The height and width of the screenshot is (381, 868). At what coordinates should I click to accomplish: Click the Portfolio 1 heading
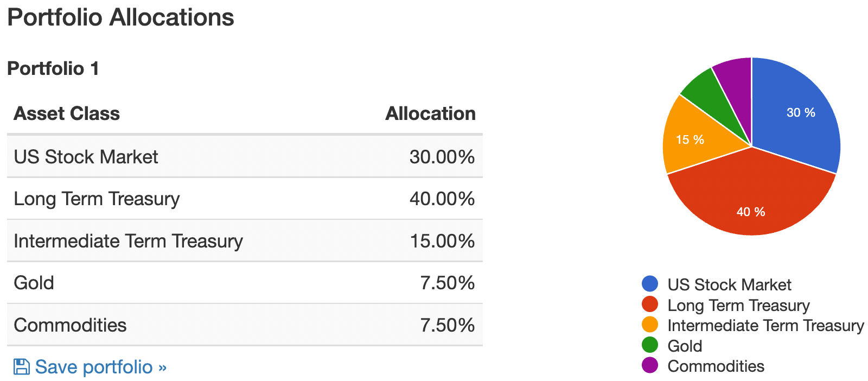[53, 68]
